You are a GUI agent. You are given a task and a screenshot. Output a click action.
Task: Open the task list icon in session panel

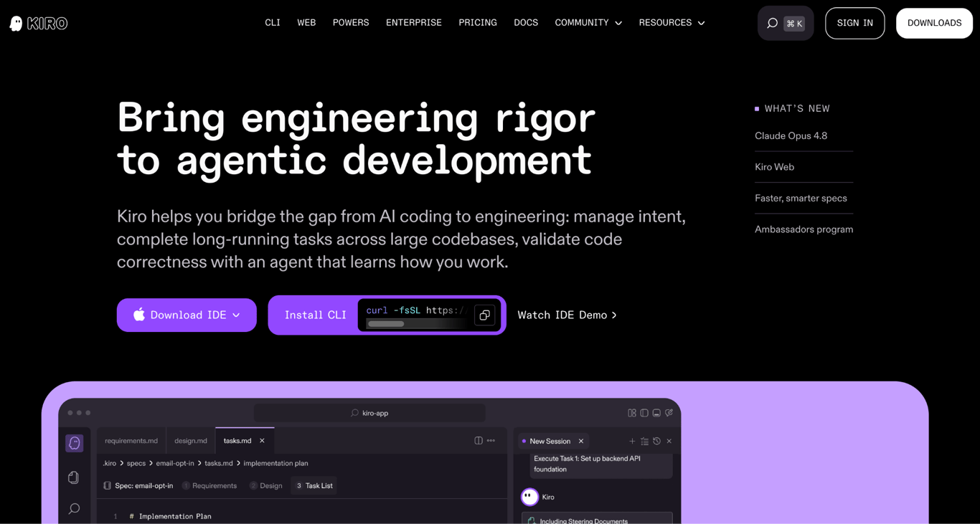pyautogui.click(x=644, y=442)
